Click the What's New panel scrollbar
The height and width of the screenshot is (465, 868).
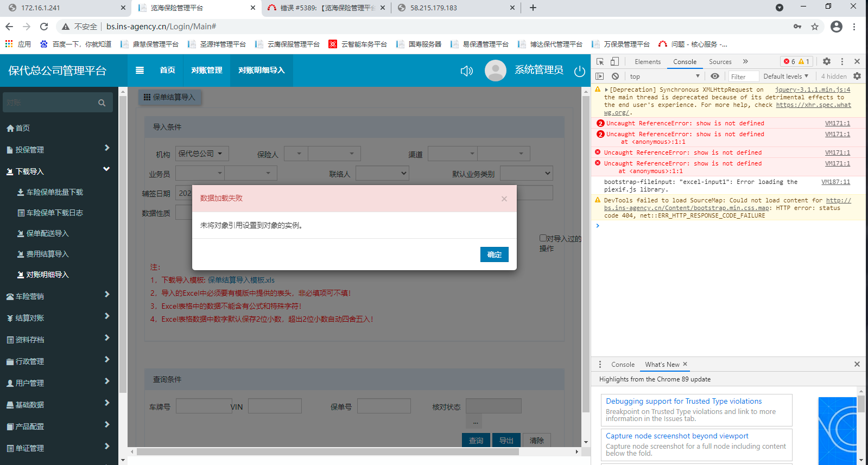coord(861,404)
